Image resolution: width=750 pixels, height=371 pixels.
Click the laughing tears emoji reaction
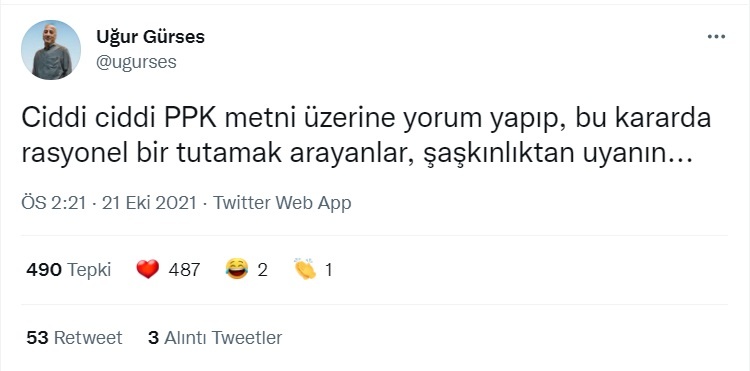click(x=237, y=269)
